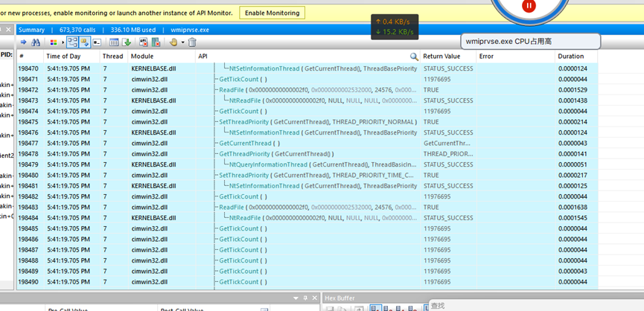
Task: Select the GetCurrentThread call in row 198477
Action: 249,143
